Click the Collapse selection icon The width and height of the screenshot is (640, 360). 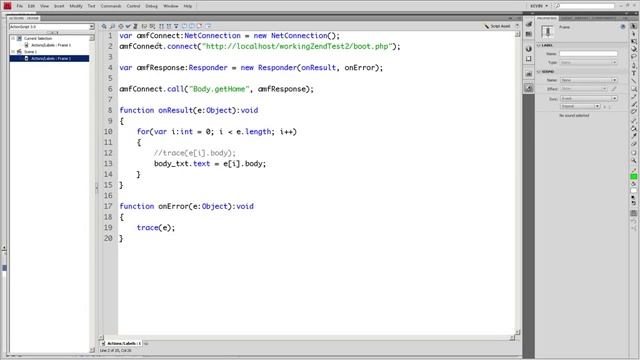click(169, 26)
